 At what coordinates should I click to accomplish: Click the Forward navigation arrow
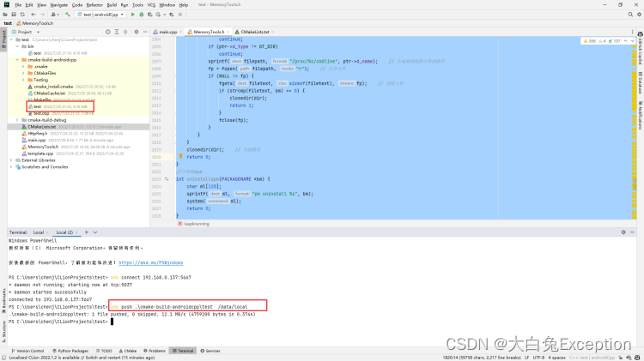tap(42, 15)
